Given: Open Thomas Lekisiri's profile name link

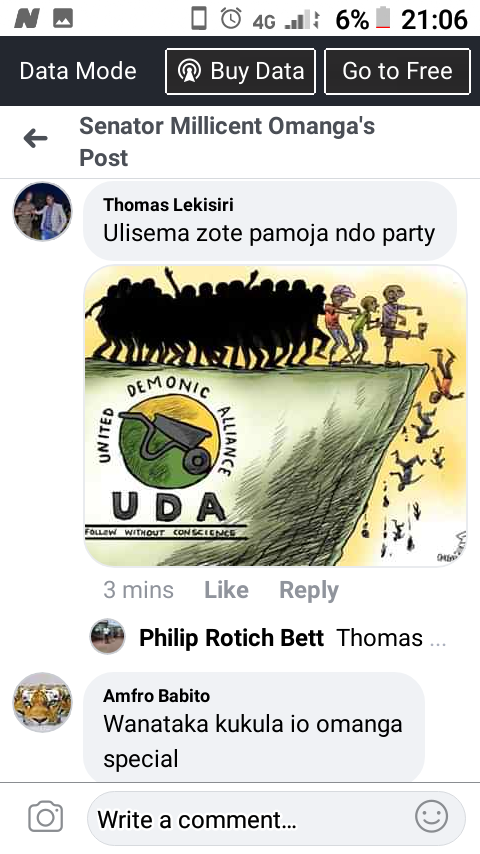Looking at the screenshot, I should [x=168, y=205].
